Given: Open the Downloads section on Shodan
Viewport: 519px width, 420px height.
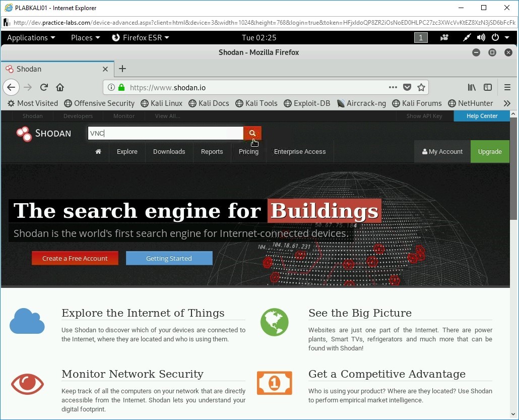Looking at the screenshot, I should tap(169, 151).
